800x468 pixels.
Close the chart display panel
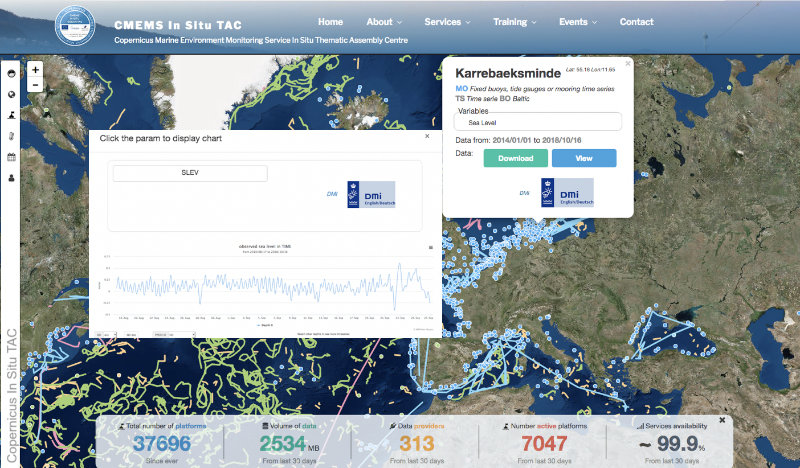point(427,136)
